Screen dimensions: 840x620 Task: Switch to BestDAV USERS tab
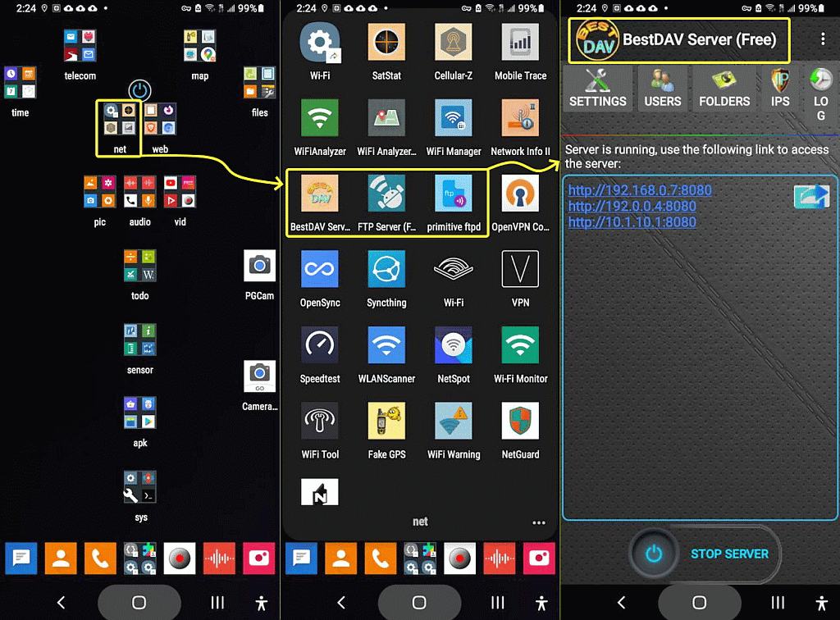(663, 89)
